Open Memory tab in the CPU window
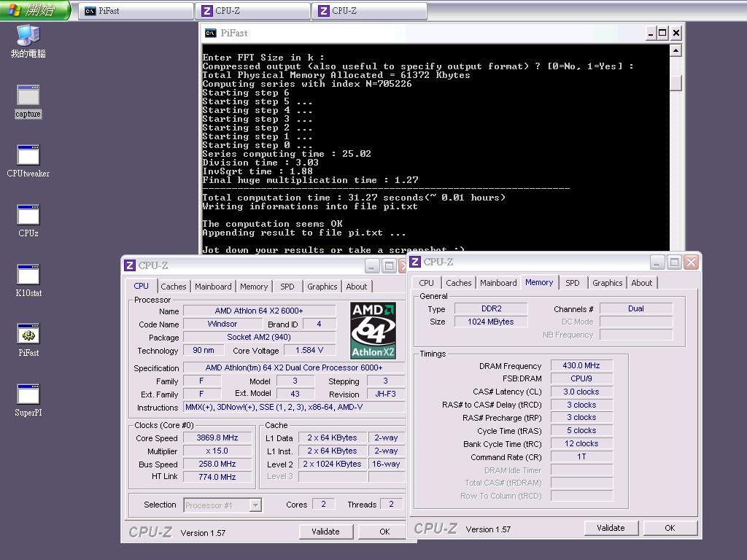747x560 pixels. pyautogui.click(x=253, y=287)
